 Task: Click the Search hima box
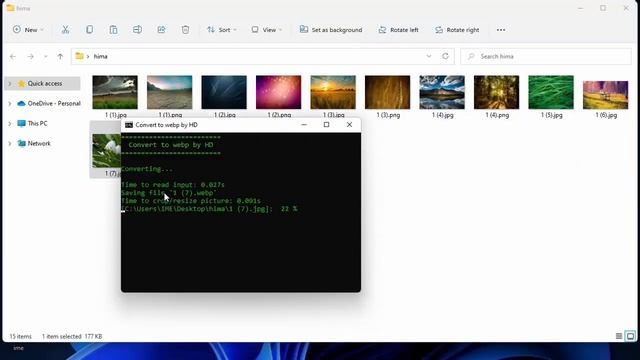pyautogui.click(x=546, y=56)
